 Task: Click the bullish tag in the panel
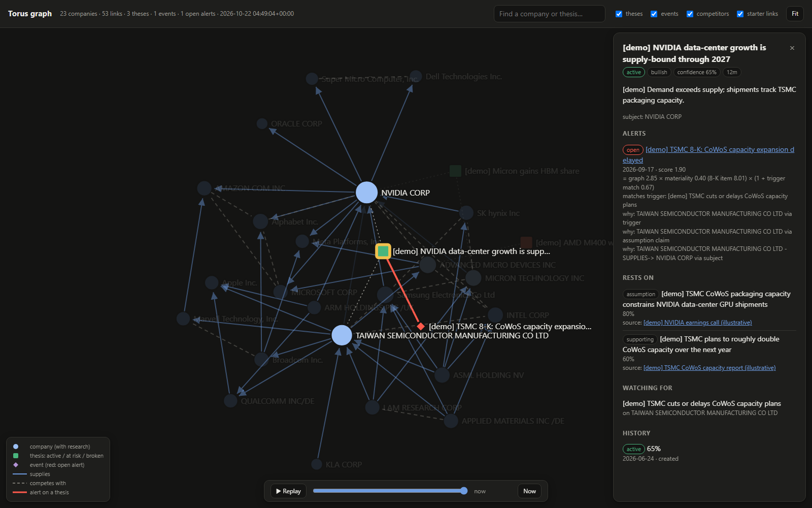tap(659, 72)
